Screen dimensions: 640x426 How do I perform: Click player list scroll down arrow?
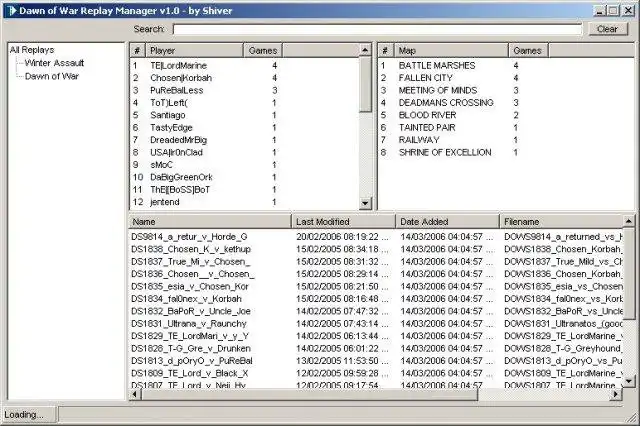tap(365, 203)
